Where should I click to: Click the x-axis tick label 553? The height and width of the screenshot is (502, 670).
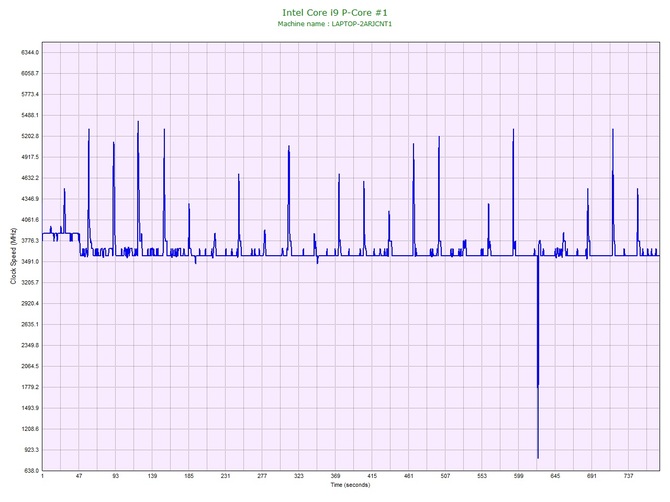point(482,476)
